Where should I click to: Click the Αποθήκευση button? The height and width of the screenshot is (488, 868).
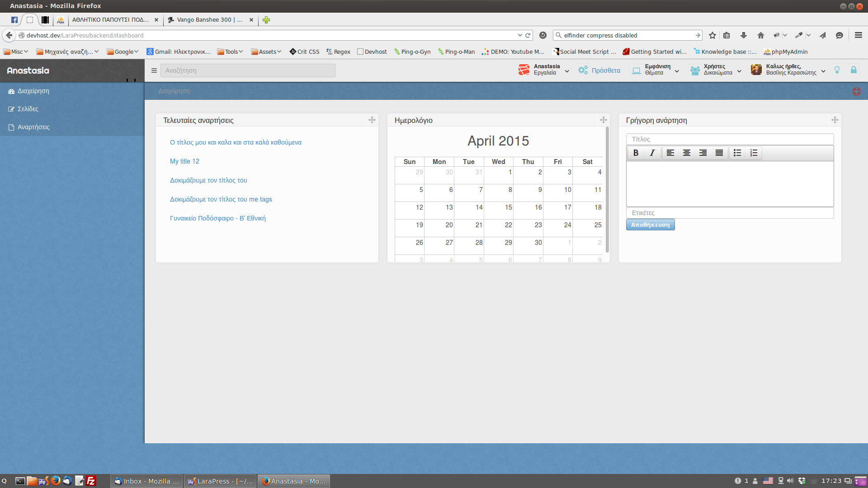tap(651, 225)
